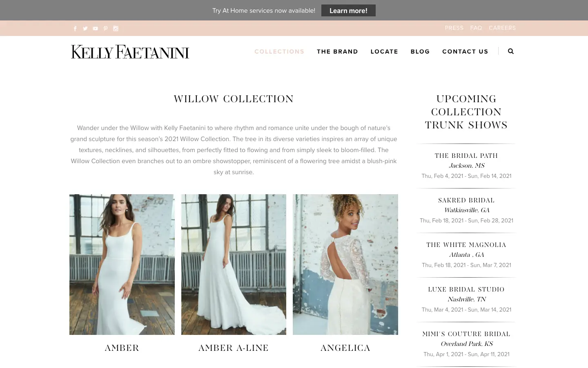The width and height of the screenshot is (588, 368).
Task: Click the Instagram camera icon
Action: click(x=116, y=29)
